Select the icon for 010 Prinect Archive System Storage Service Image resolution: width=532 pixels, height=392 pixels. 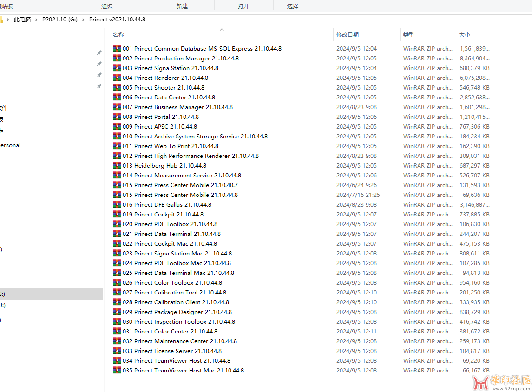coord(117,137)
